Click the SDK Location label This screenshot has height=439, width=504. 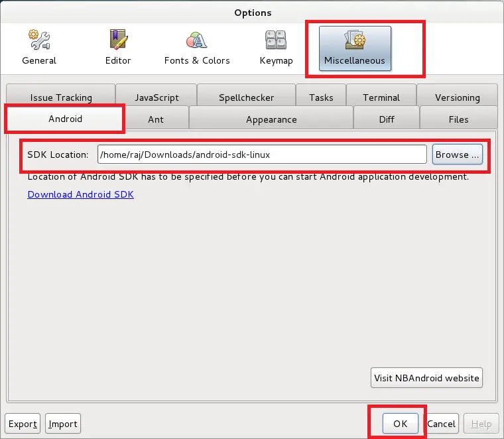[x=58, y=155]
